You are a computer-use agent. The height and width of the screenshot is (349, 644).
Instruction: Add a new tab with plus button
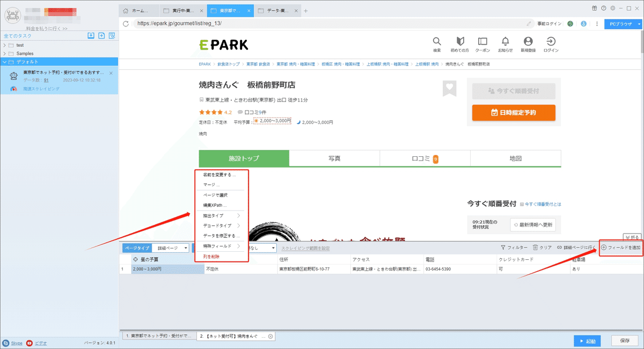(x=306, y=11)
